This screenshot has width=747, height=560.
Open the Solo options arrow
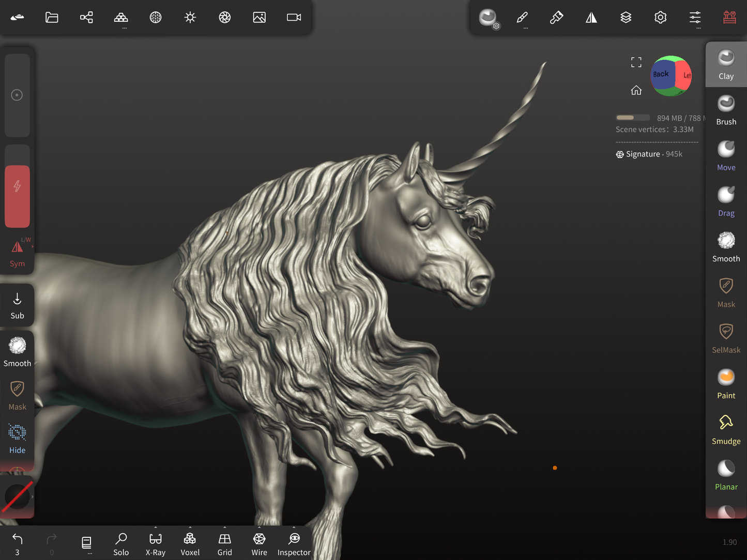(121, 544)
